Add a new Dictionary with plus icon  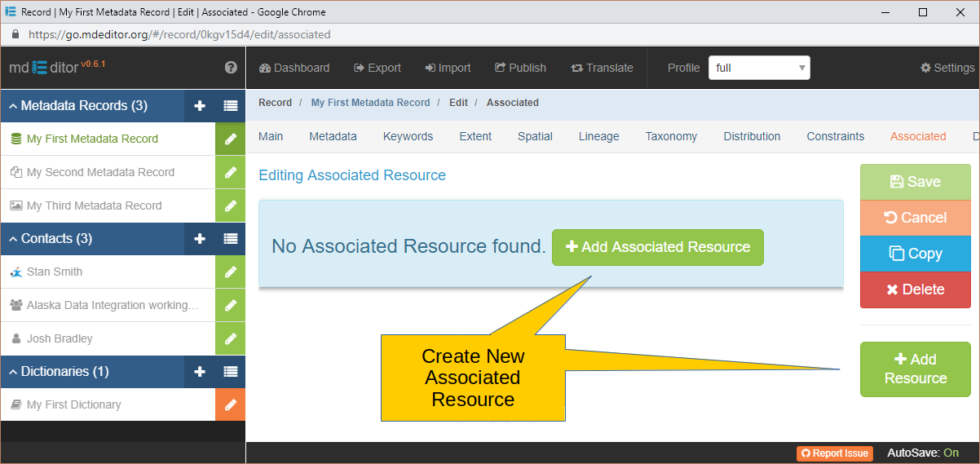coord(200,372)
